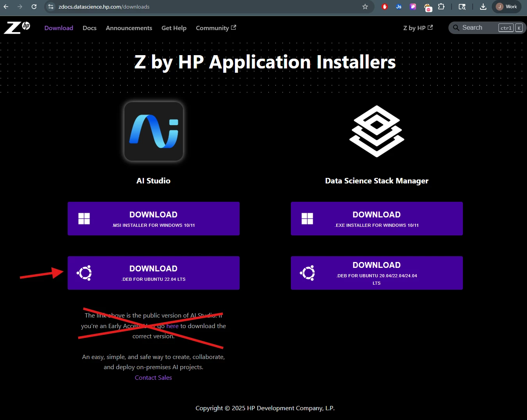
Task: Open the popcorn extension icon
Action: [x=428, y=7]
